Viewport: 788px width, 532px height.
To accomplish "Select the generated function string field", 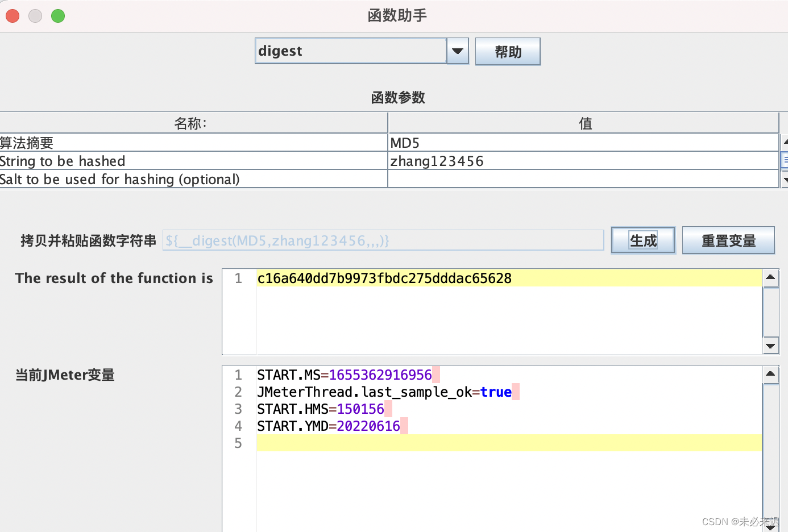I will (382, 240).
